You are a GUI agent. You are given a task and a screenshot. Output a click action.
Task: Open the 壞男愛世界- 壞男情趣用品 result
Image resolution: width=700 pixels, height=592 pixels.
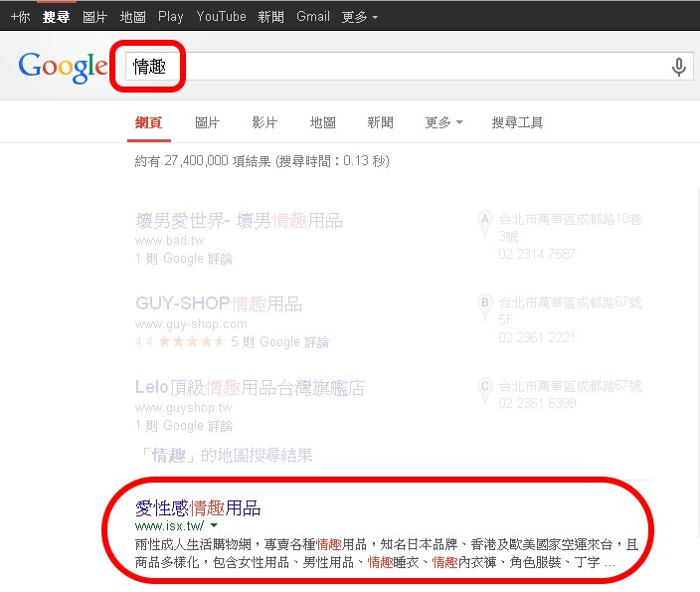pyautogui.click(x=240, y=221)
